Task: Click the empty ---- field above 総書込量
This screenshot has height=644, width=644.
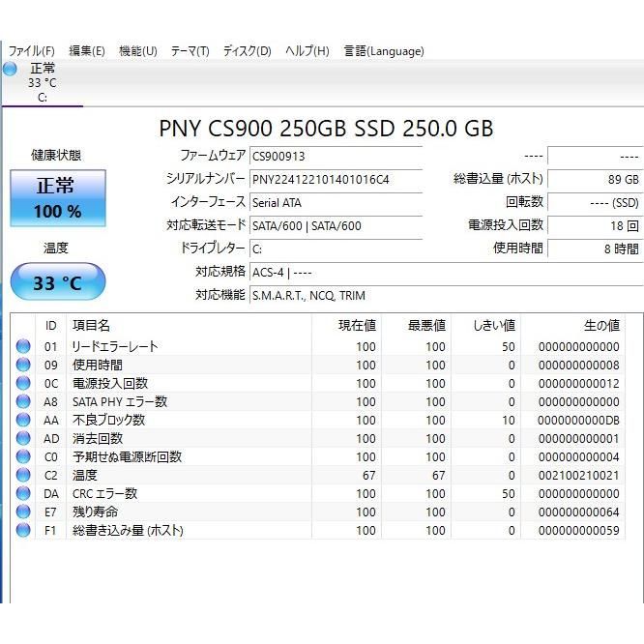Action: tap(595, 156)
